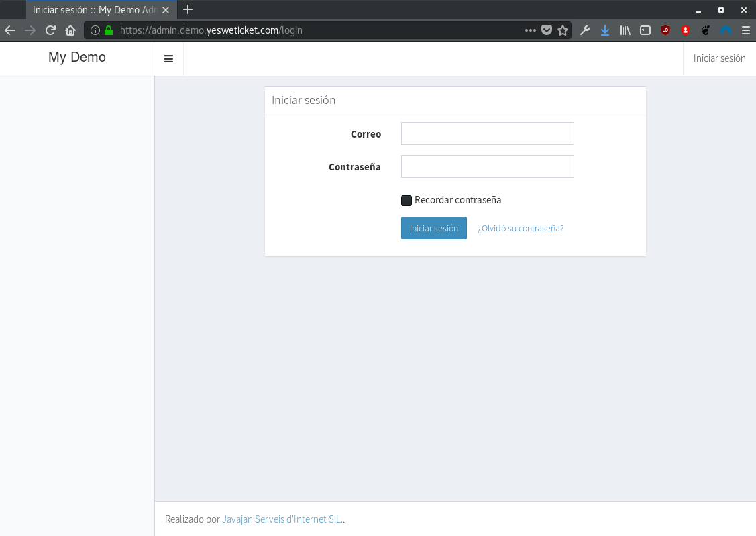The width and height of the screenshot is (756, 536).
Task: Focus the Contraseña password field
Action: coord(487,166)
